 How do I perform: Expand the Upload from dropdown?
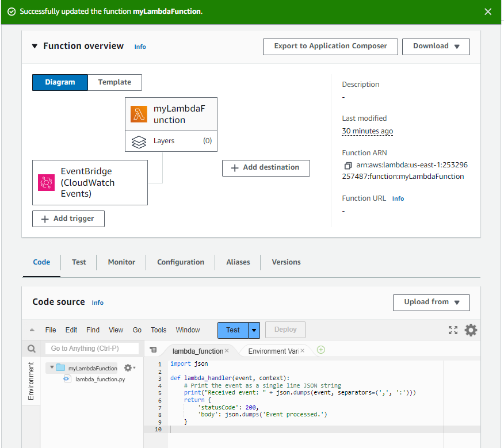tap(431, 303)
